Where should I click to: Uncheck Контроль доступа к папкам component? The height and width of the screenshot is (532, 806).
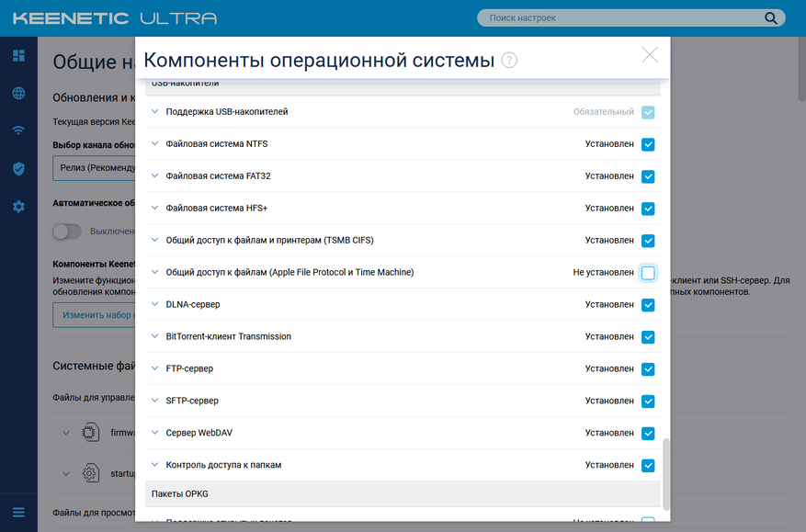coord(648,466)
